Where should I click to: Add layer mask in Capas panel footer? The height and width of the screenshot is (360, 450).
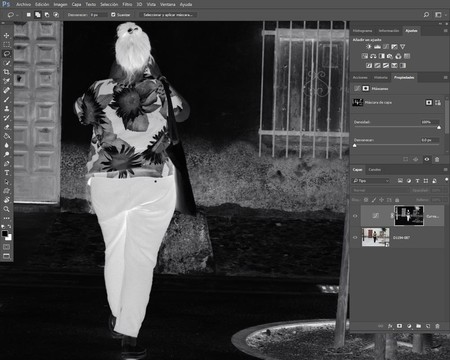click(x=399, y=326)
